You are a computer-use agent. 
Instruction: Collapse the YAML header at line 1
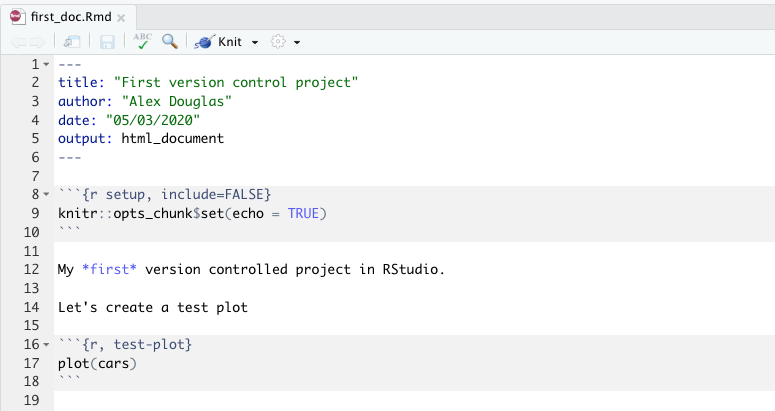pyautogui.click(x=47, y=65)
